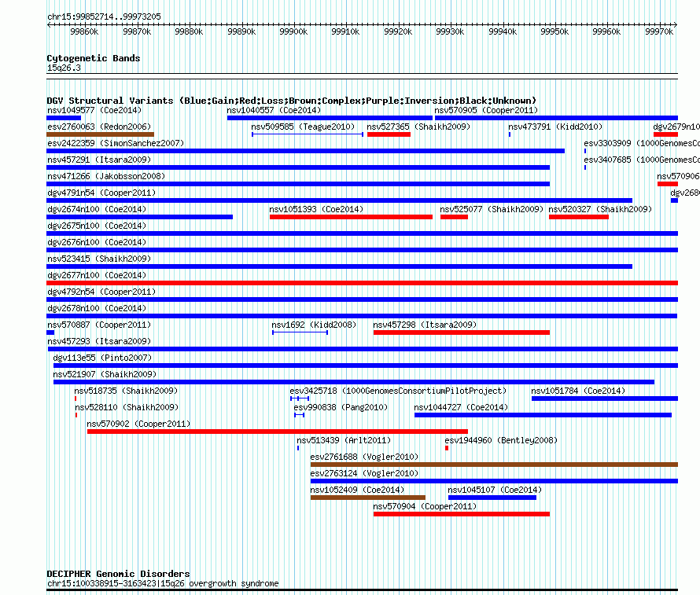
Task: Click the 15q26 overgrowth syndrome entry
Action: (163, 583)
